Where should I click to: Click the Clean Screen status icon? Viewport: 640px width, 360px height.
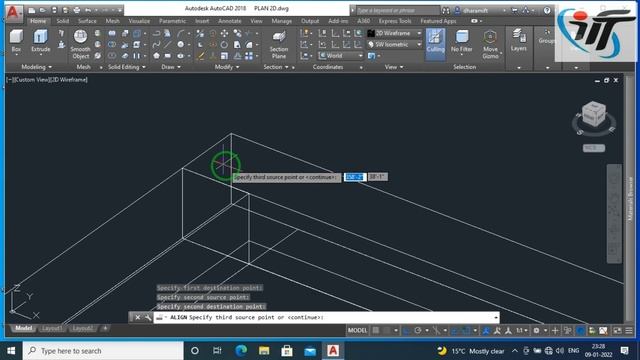coord(617,331)
